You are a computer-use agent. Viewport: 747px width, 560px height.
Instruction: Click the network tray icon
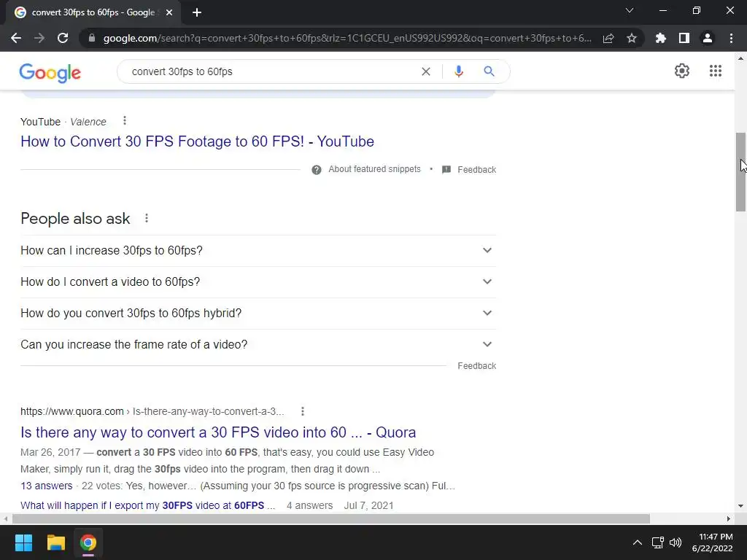click(658, 542)
